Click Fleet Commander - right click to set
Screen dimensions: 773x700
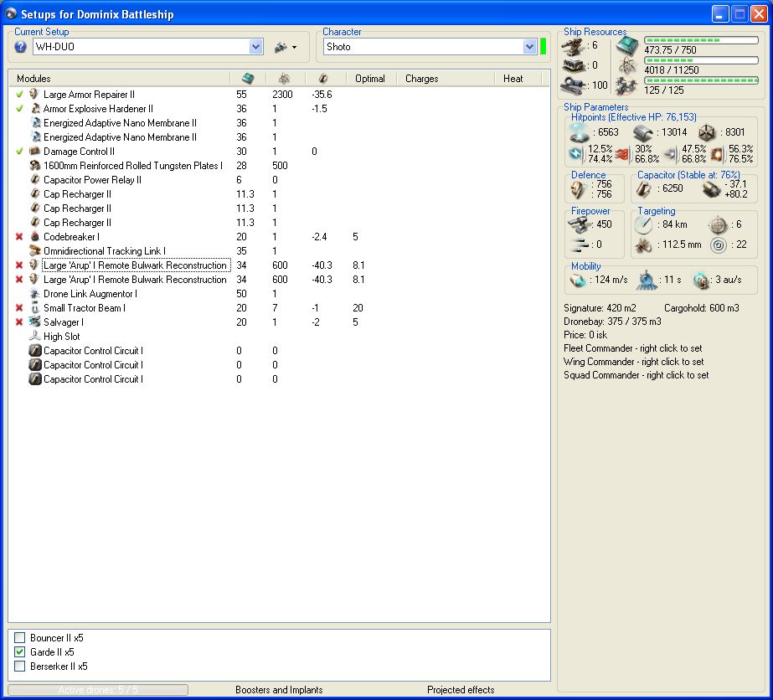pyautogui.click(x=632, y=348)
